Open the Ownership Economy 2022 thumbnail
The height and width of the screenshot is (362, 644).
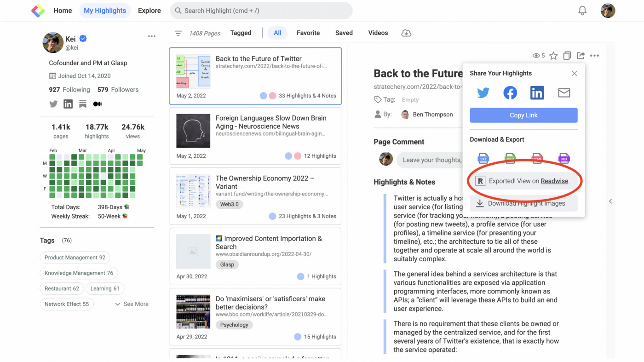(193, 191)
